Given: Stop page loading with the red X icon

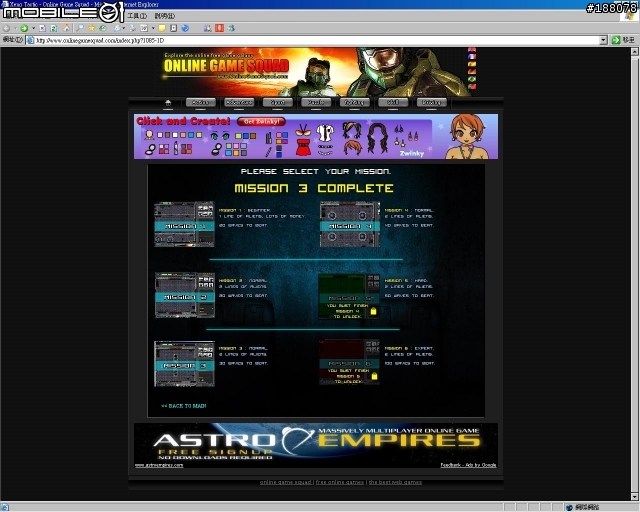Looking at the screenshot, I should pyautogui.click(x=42, y=28).
